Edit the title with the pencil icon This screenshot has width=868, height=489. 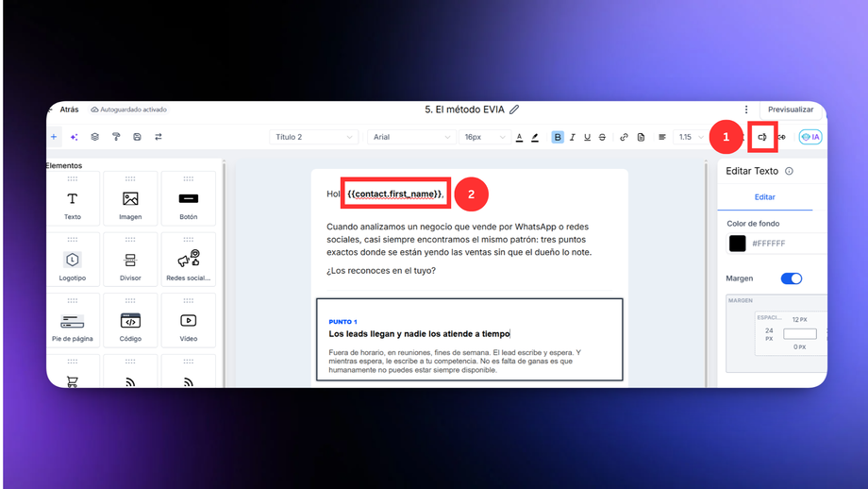pyautogui.click(x=514, y=110)
